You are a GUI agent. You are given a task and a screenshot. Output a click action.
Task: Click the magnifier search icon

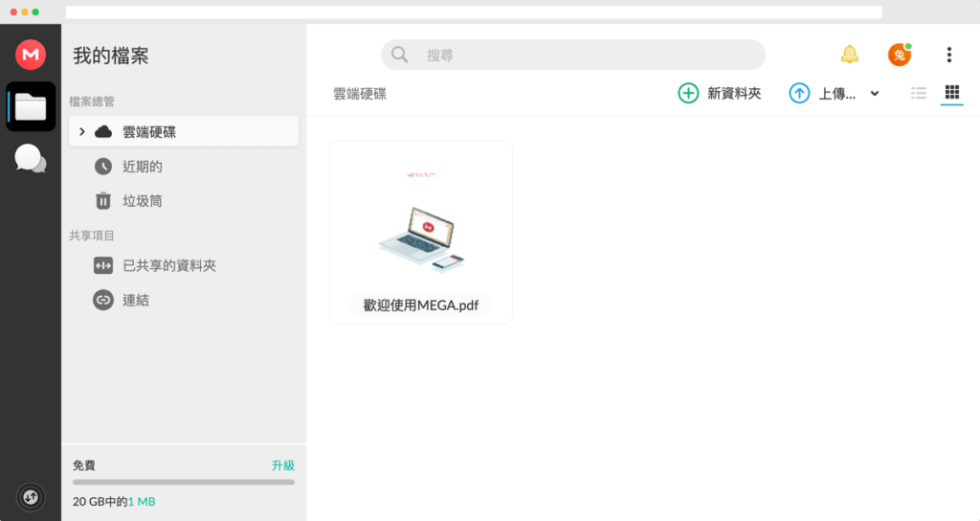tap(399, 55)
